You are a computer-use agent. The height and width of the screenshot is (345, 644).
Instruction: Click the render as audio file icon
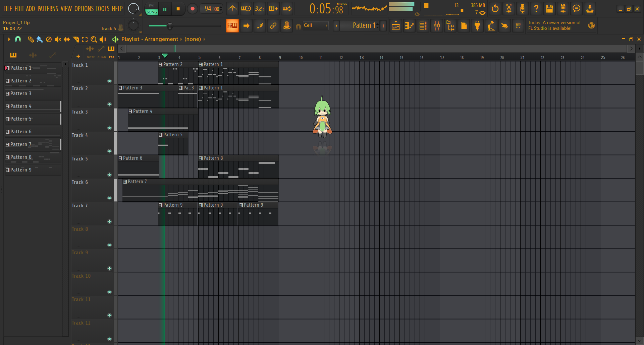pos(563,9)
